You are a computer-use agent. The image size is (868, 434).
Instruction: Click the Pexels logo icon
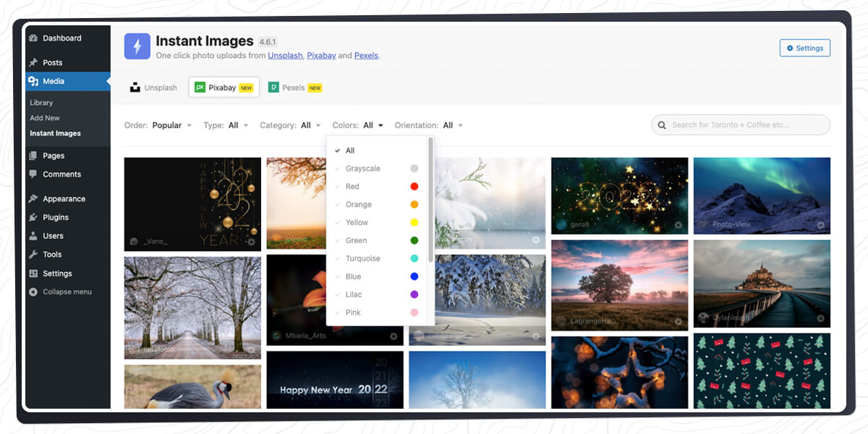[x=273, y=88]
